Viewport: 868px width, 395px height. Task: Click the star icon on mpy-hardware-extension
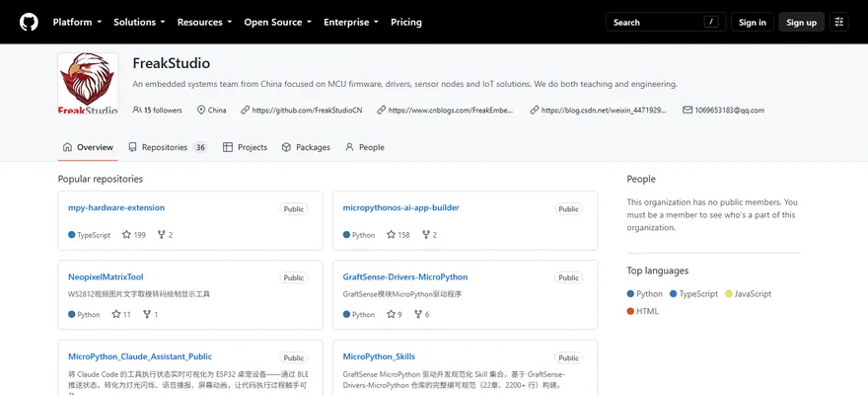pos(126,235)
